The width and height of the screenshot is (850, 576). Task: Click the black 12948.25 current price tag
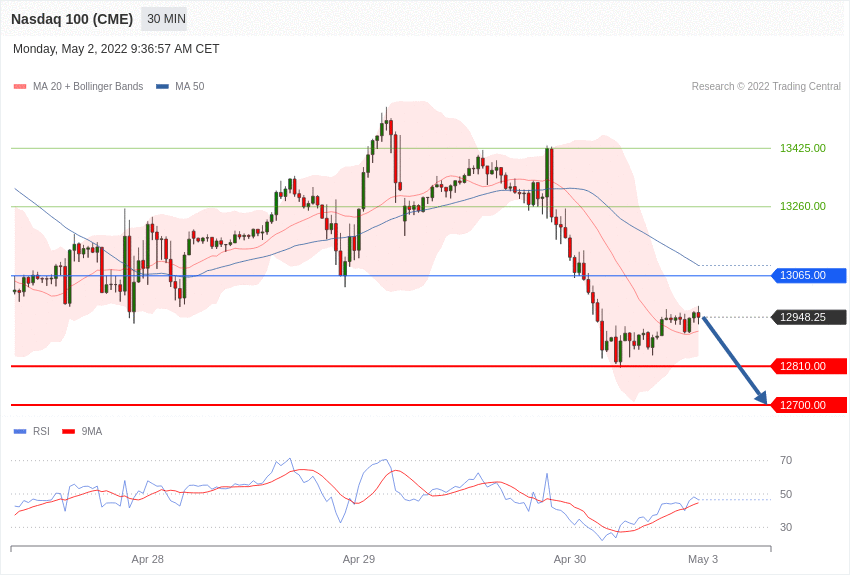(809, 317)
